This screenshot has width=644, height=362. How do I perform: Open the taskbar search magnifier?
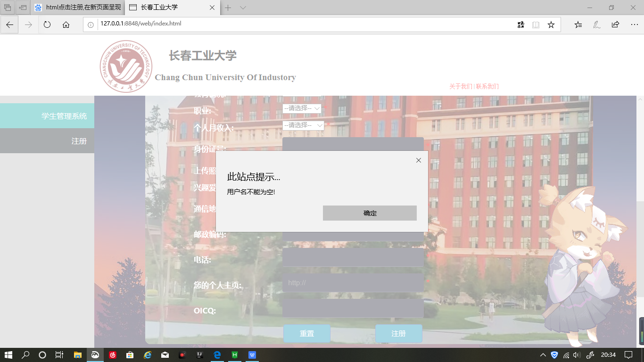pyautogui.click(x=25, y=355)
